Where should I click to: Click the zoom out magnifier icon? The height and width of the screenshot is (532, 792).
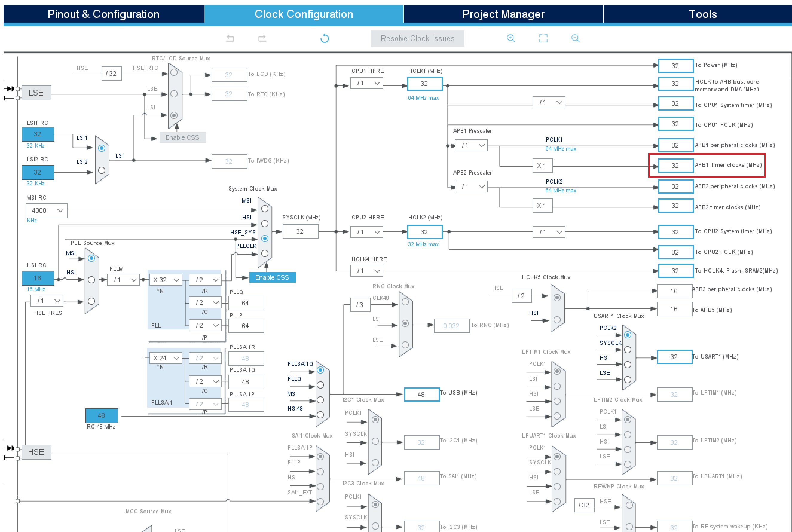575,38
